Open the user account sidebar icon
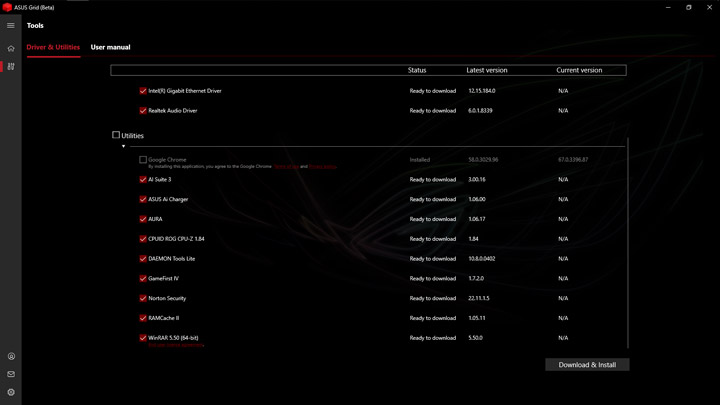The width and height of the screenshot is (720, 405). pyautogui.click(x=11, y=356)
